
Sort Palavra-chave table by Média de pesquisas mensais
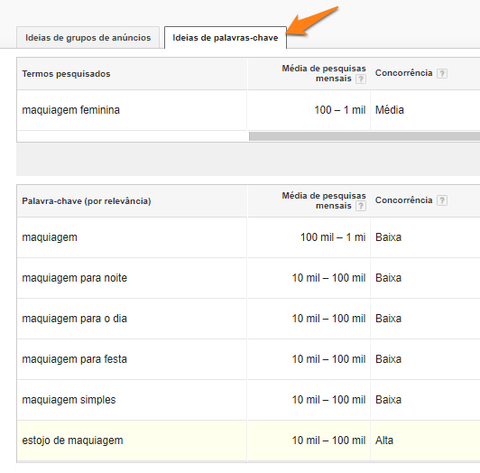324,201
